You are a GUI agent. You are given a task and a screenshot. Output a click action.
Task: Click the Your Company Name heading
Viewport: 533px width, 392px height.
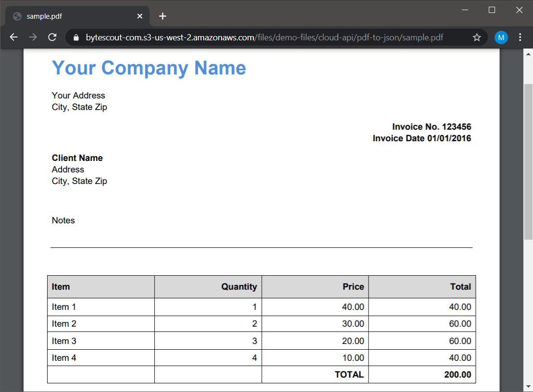[149, 68]
